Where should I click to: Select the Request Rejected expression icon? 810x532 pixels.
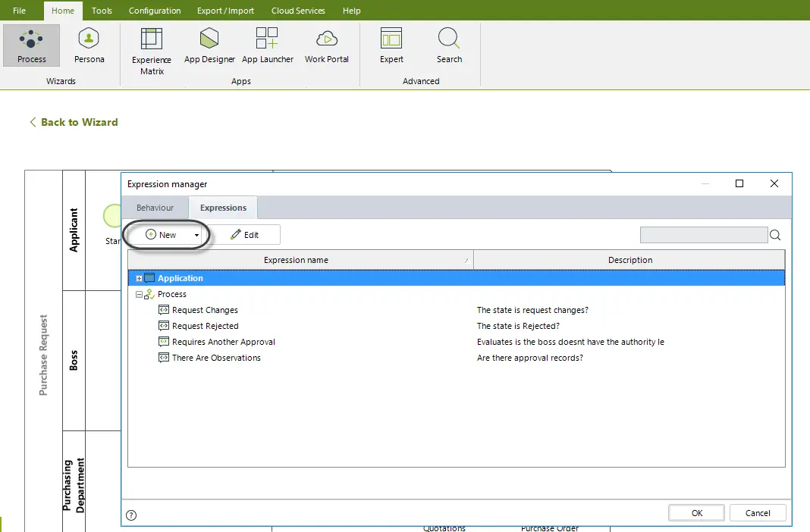[x=164, y=326]
